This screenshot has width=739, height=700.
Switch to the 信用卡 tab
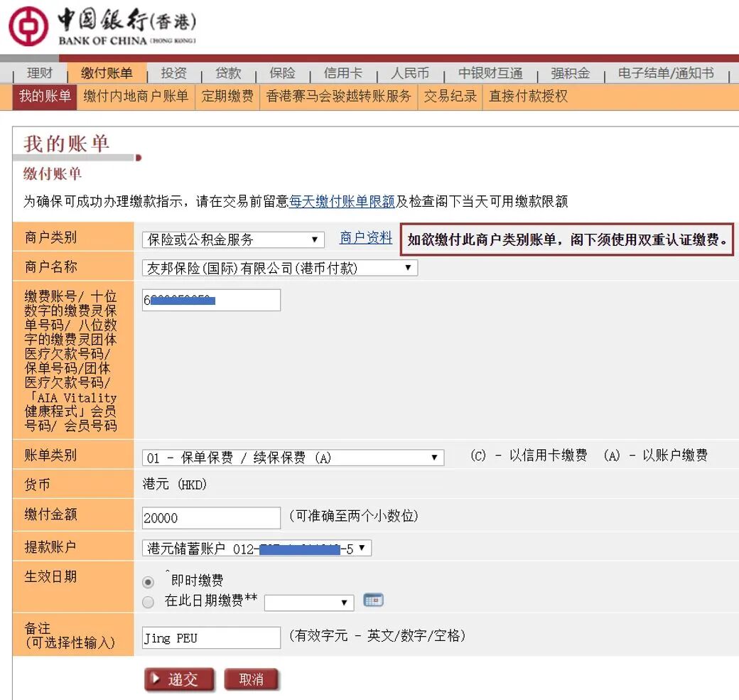(x=343, y=73)
